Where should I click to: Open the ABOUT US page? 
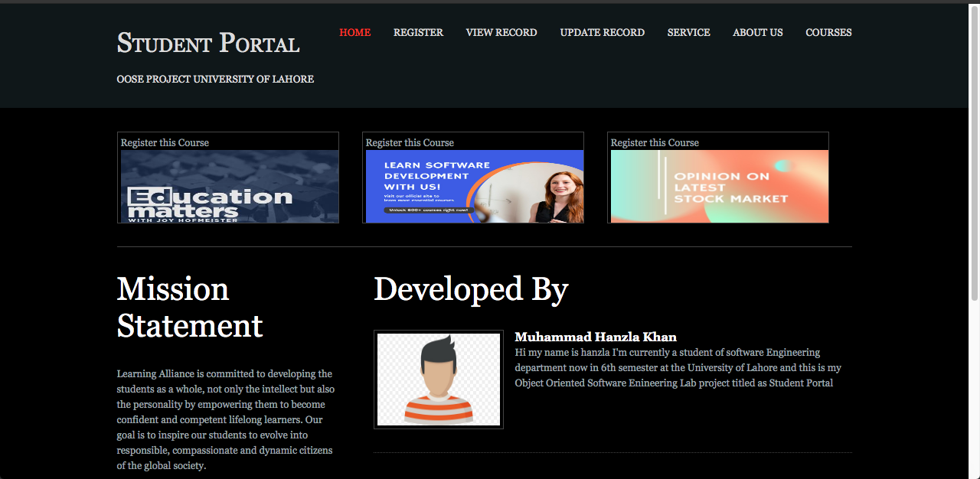[x=757, y=32]
